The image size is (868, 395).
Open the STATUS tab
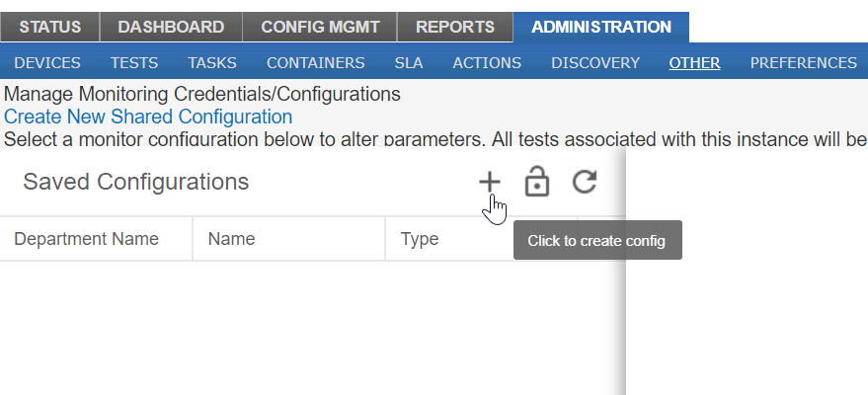pos(49,27)
